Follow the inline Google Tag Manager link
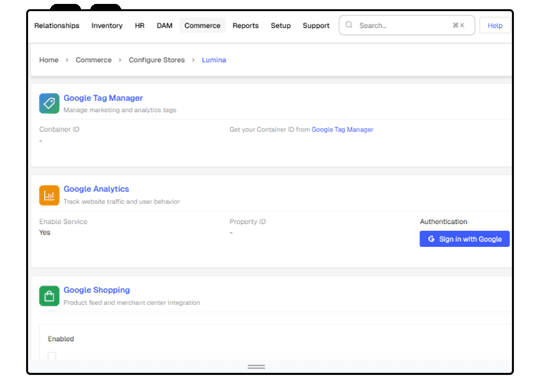 point(342,129)
